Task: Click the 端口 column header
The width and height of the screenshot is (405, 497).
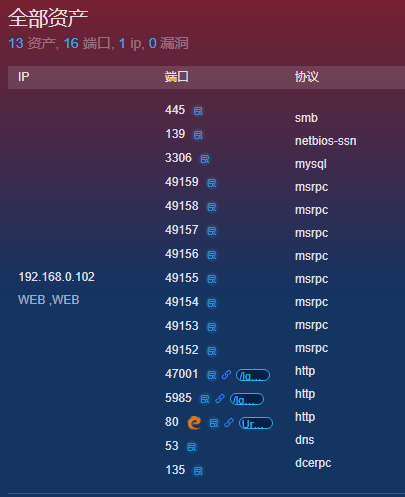Action: coord(176,77)
